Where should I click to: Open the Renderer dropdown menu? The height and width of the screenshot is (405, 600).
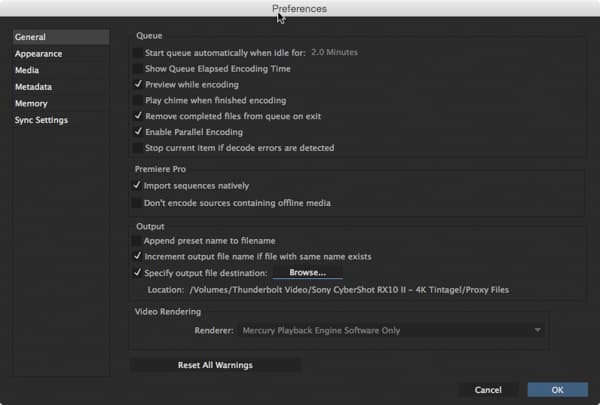(392, 330)
